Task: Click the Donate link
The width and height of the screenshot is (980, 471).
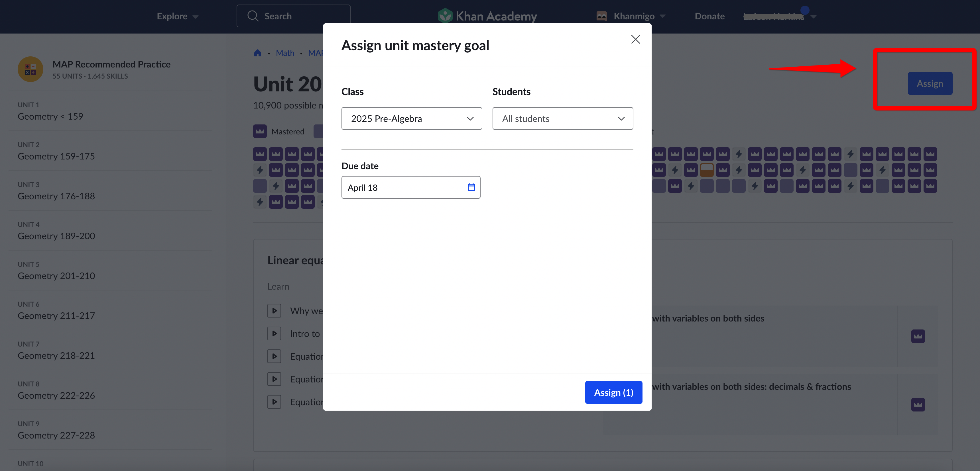Action: coord(709,16)
